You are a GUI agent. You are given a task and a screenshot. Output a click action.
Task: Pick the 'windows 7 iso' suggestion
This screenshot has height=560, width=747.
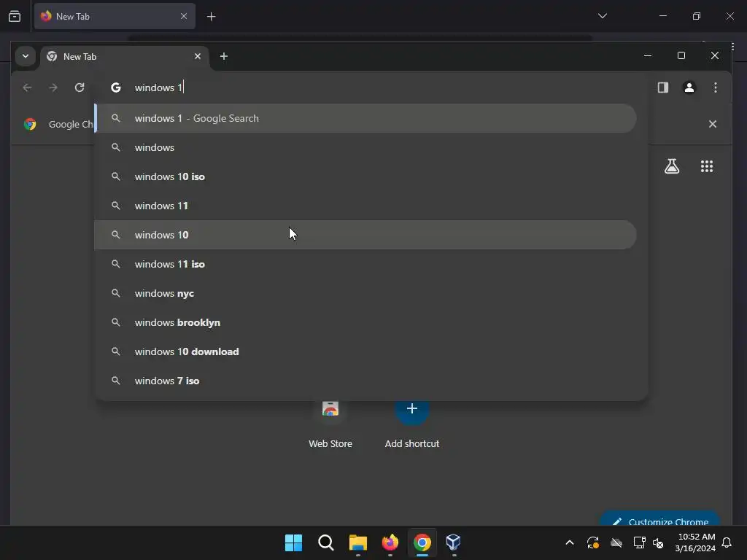pyautogui.click(x=365, y=381)
